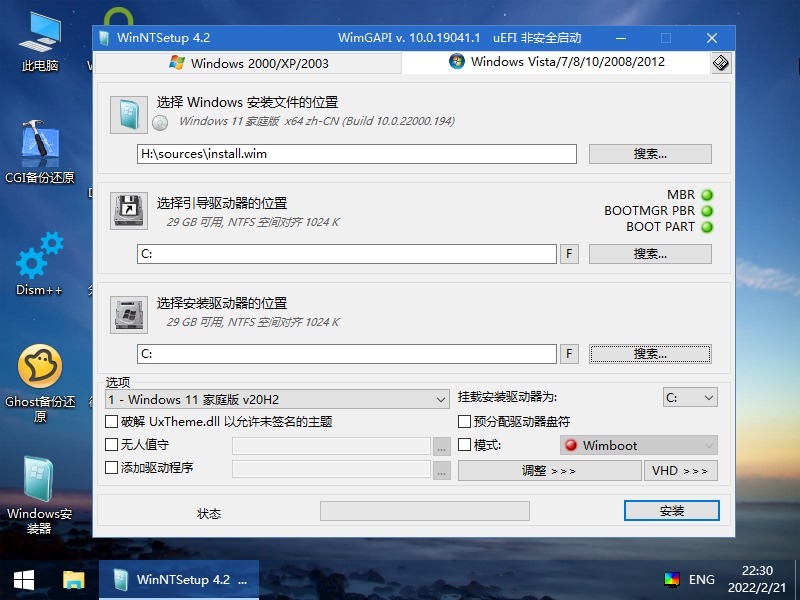The image size is (800, 600).
Task: Click the VHD >>> button
Action: [x=680, y=470]
